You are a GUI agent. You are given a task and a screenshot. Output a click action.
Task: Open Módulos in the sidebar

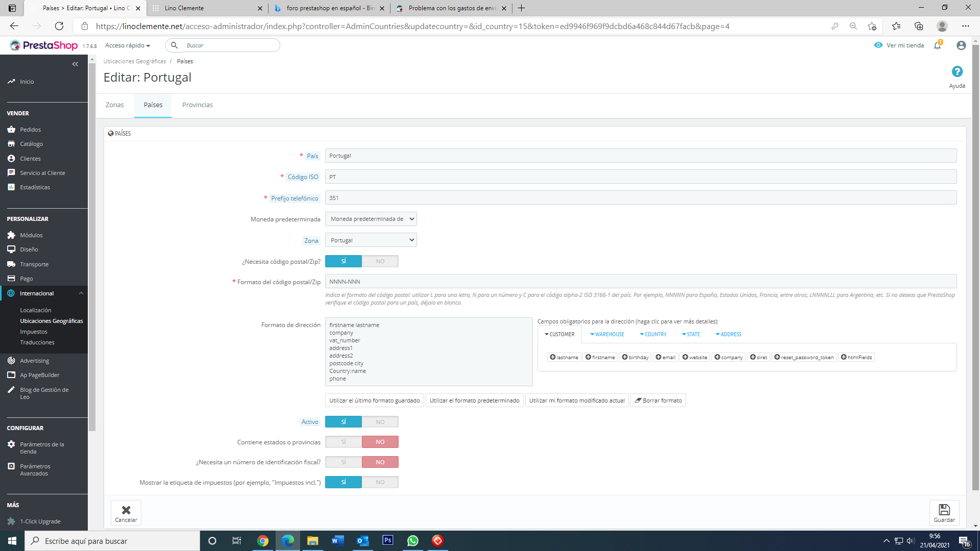pyautogui.click(x=31, y=235)
